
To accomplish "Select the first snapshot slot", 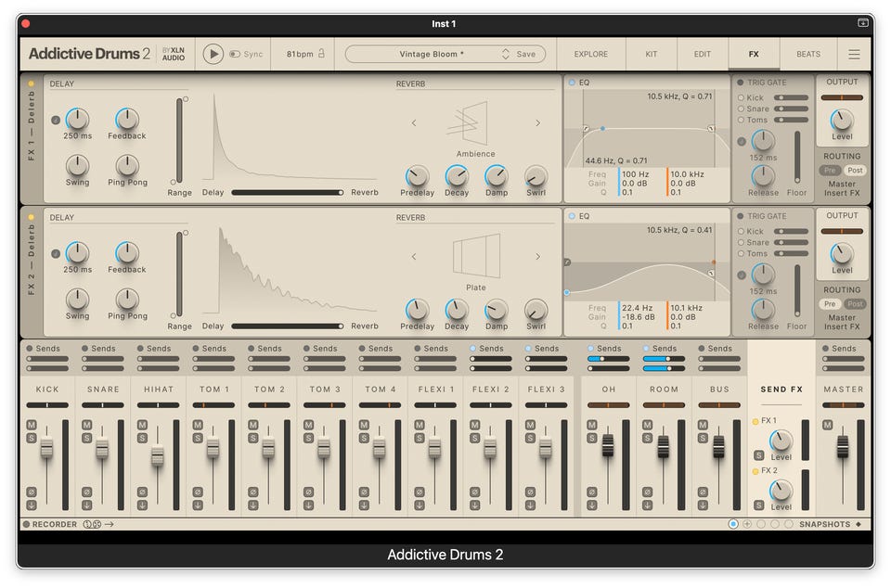I will 733,524.
